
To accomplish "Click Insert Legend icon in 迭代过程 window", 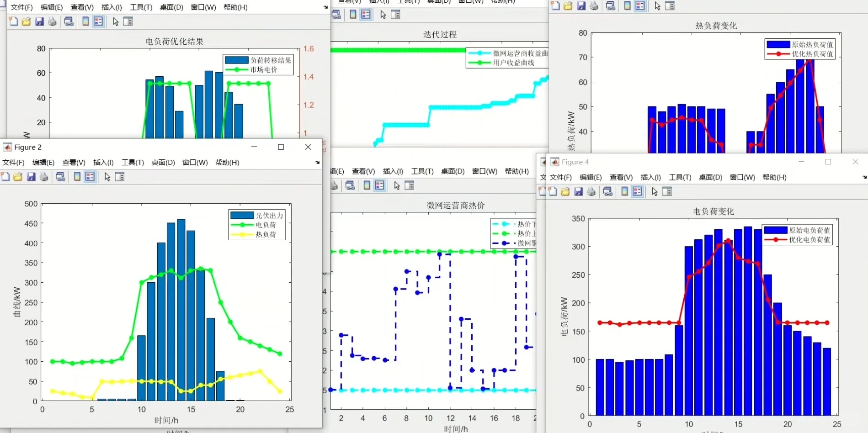I will pos(366,15).
